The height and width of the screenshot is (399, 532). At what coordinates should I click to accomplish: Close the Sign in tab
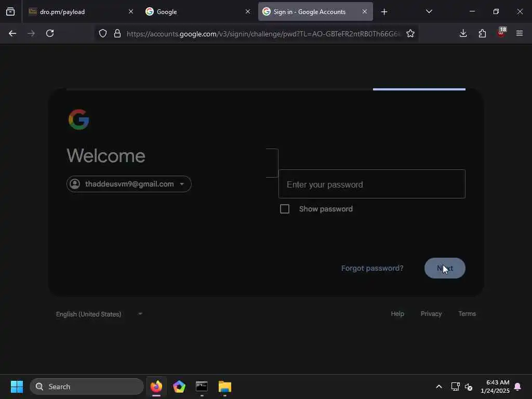tap(364, 11)
